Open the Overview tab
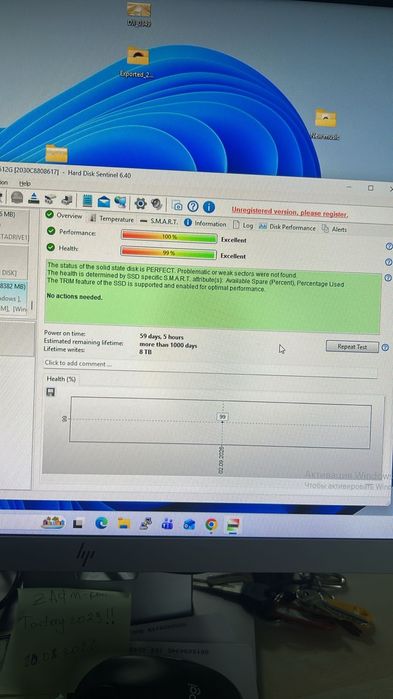393x699 pixels. pyautogui.click(x=64, y=215)
